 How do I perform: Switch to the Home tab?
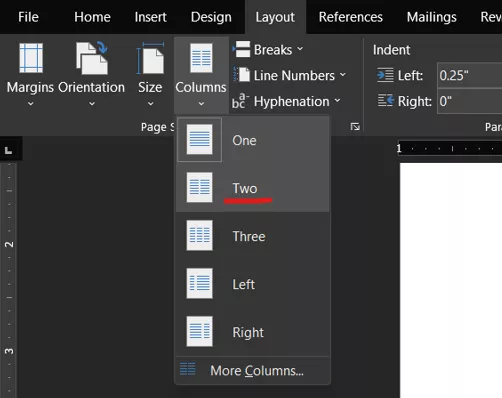click(x=92, y=17)
